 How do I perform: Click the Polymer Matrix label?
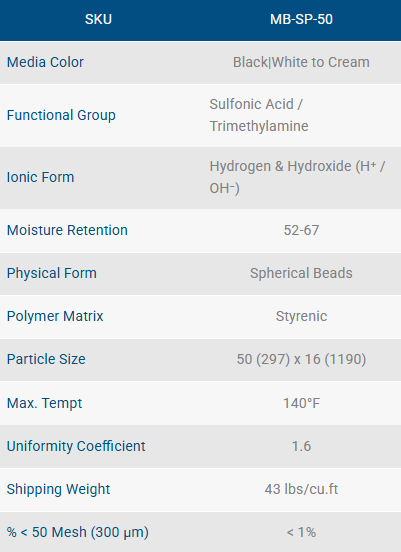[x=55, y=316]
